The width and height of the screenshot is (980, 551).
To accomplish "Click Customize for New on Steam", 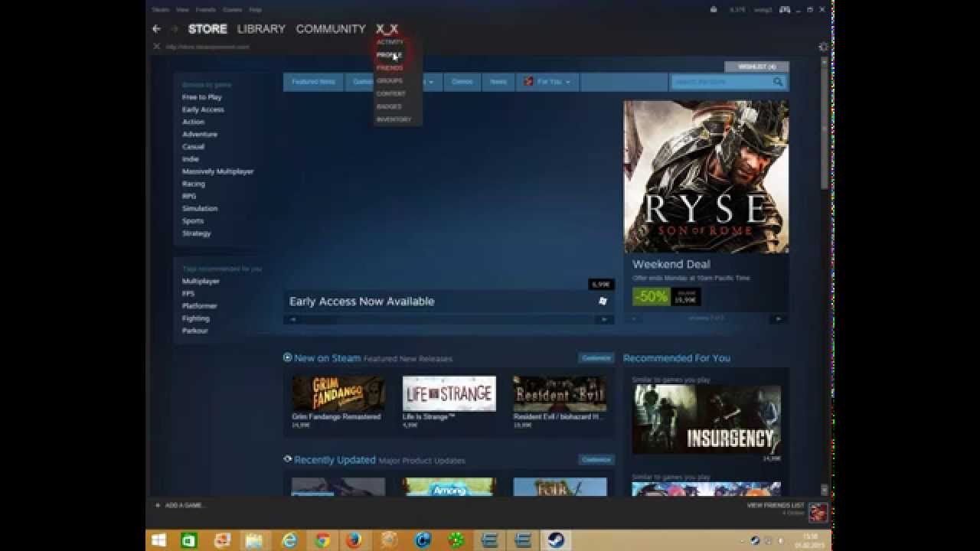I will point(596,357).
